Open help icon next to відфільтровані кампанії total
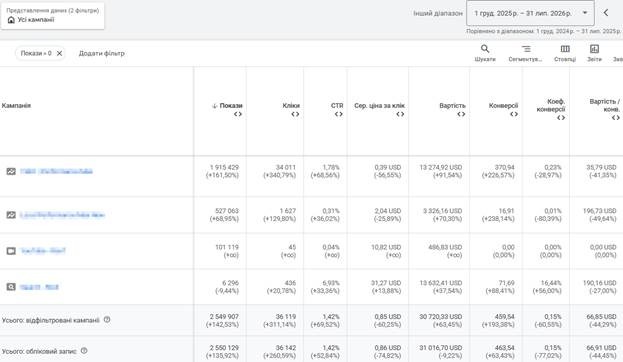Image resolution: width=623 pixels, height=362 pixels. (x=107, y=319)
